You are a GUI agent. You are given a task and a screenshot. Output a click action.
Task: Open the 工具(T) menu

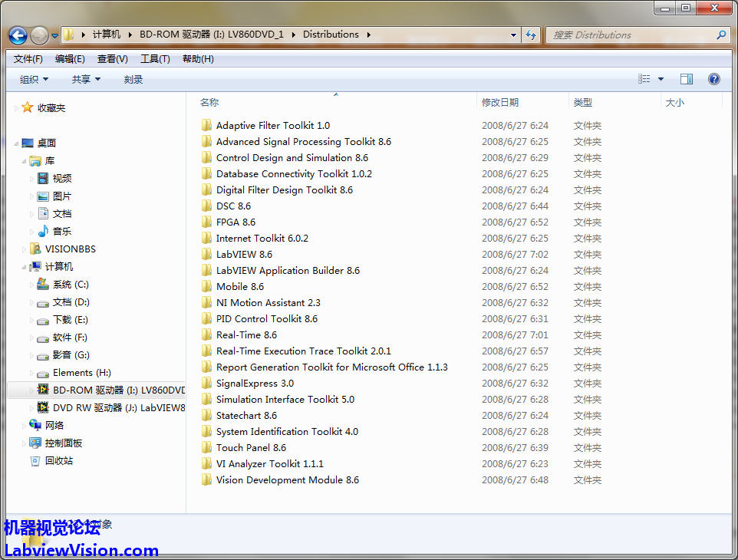(155, 59)
